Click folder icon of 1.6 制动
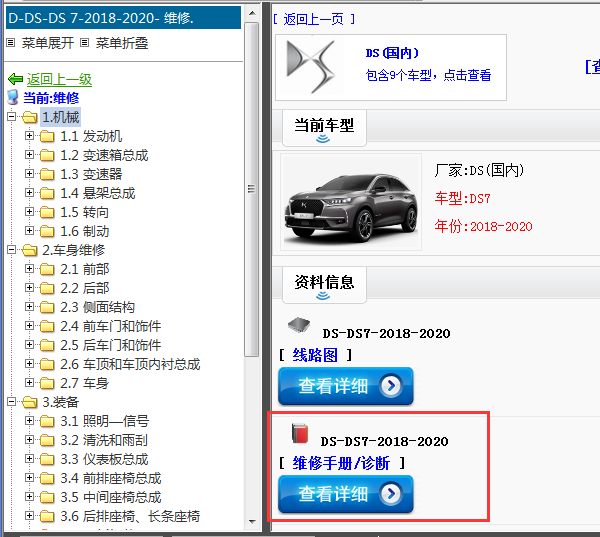 (x=47, y=231)
